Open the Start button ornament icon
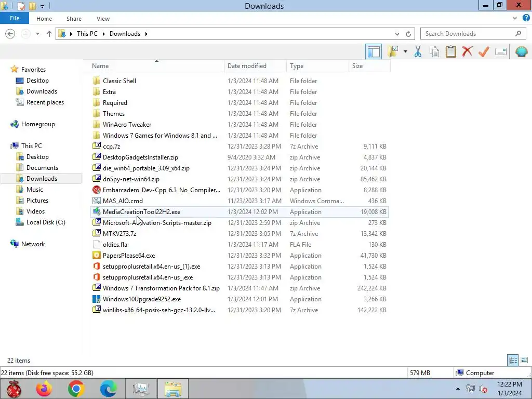532x399 pixels. coord(14,389)
